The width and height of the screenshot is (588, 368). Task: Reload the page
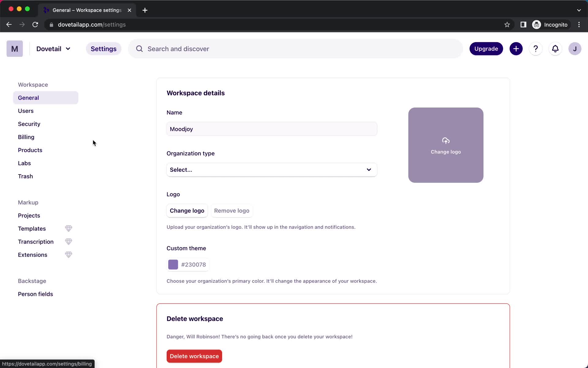35,25
